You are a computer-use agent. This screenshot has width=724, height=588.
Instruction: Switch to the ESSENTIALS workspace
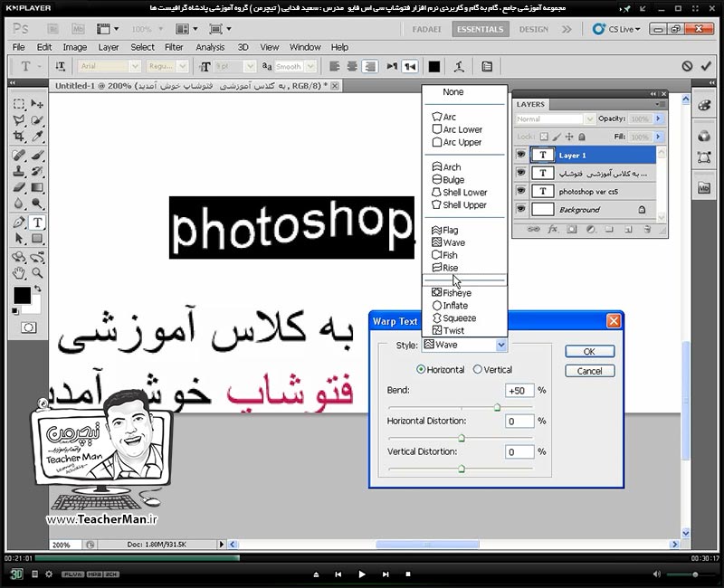point(480,29)
